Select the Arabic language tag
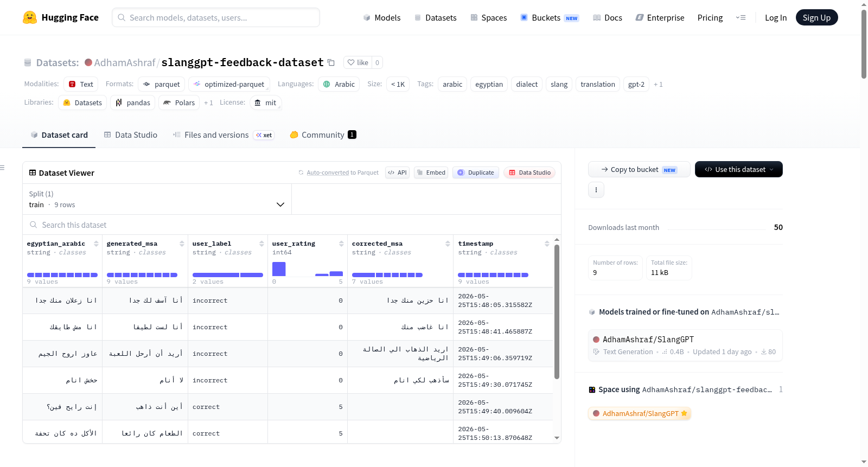Viewport: 868px width, 467px height. click(339, 84)
